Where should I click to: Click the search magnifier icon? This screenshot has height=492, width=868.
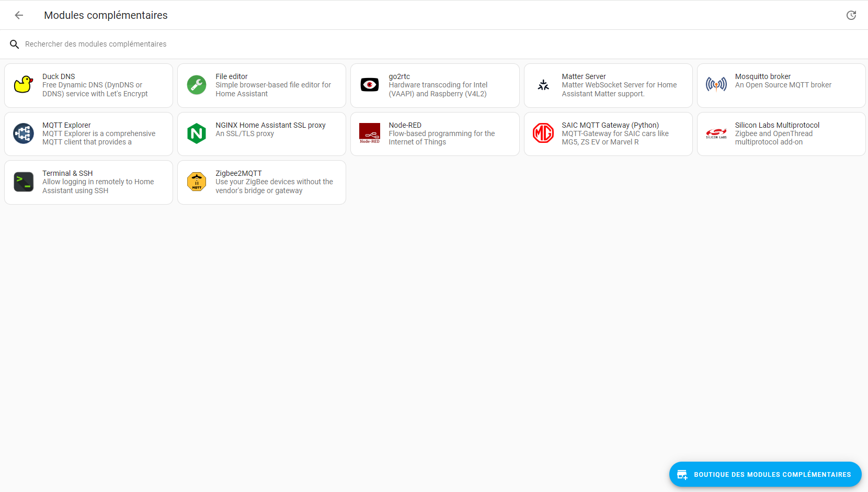[15, 44]
